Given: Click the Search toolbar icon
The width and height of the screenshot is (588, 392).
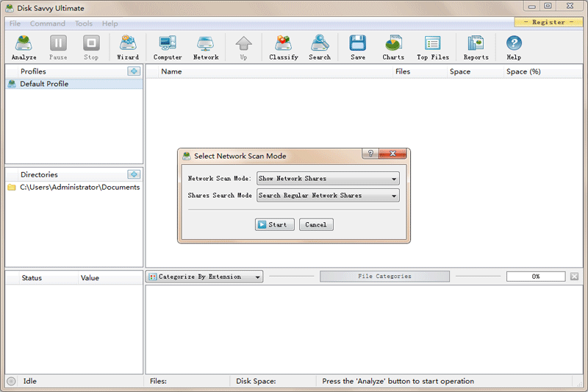Looking at the screenshot, I should click(x=320, y=47).
